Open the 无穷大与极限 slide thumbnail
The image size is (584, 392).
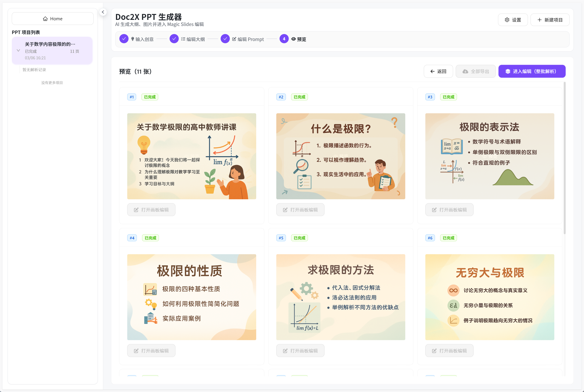point(490,297)
